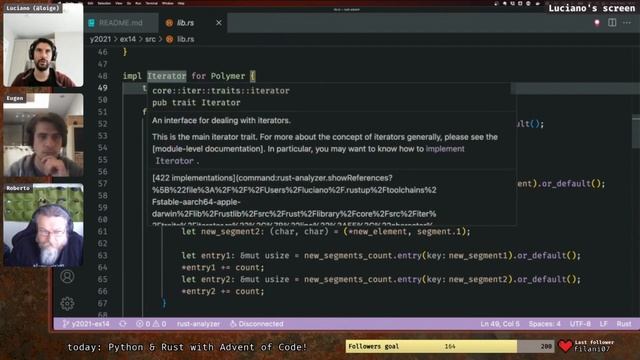Select Eugen's webcam thumbnail
Image resolution: width=640 pixels, height=360 pixels.
click(43, 135)
